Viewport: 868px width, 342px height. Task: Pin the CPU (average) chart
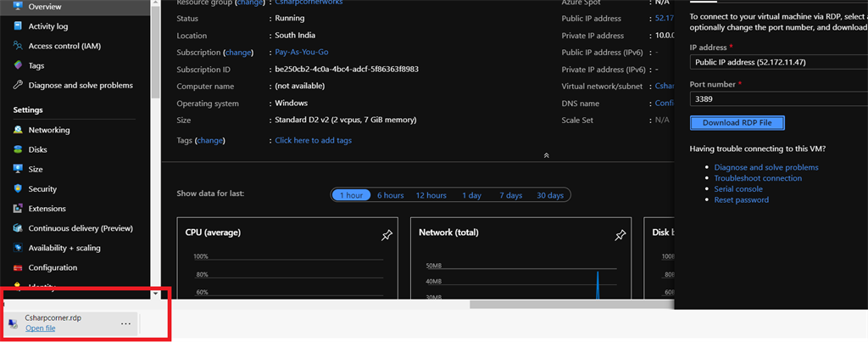click(x=387, y=235)
